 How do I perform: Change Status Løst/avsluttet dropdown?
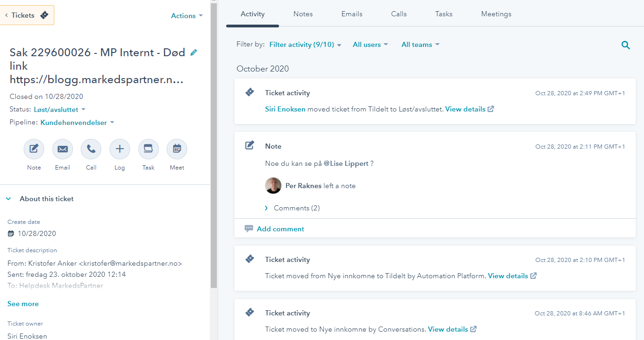(x=59, y=110)
